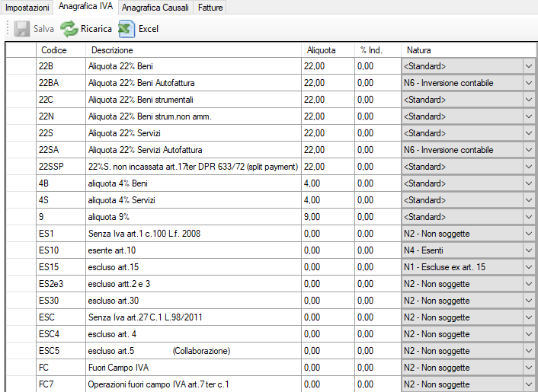Switch to the Fatture tab
The image size is (538, 392).
point(211,7)
